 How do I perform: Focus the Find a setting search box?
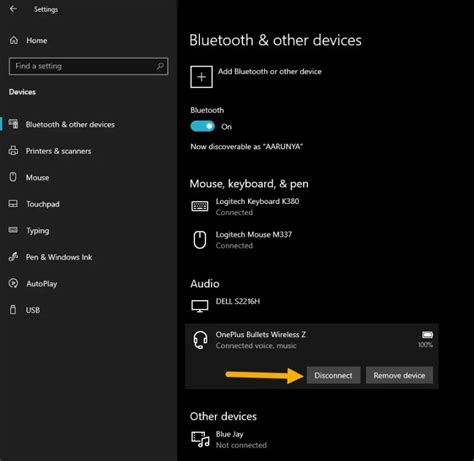88,66
